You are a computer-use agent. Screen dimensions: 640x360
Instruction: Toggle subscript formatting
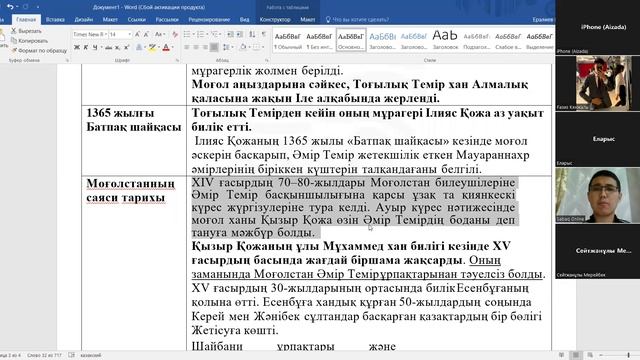[x=118, y=47]
